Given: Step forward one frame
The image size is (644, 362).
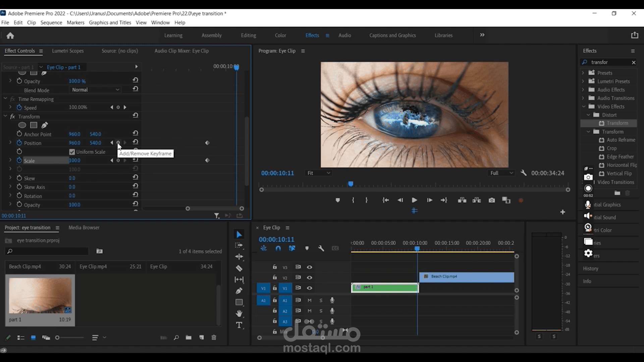Looking at the screenshot, I should [x=429, y=200].
